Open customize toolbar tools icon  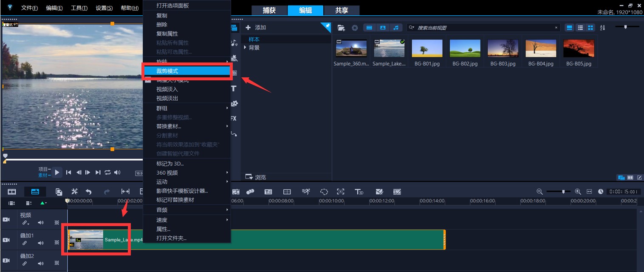74,192
